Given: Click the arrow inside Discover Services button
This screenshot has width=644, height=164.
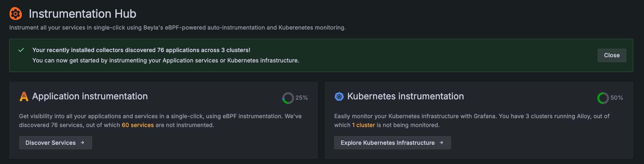Looking at the screenshot, I should 82,143.
